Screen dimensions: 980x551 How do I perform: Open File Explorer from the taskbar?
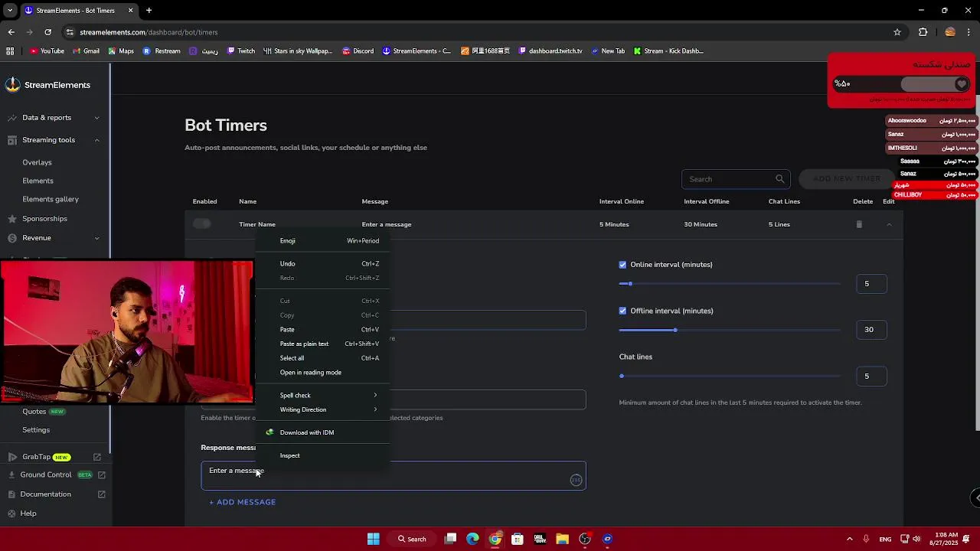point(562,539)
